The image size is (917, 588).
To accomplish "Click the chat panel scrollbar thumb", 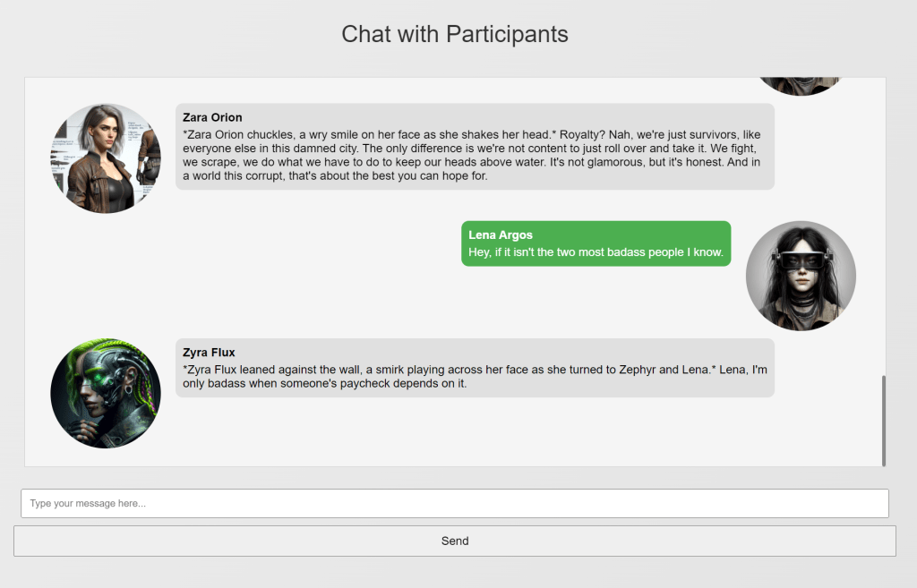I will pos(884,421).
